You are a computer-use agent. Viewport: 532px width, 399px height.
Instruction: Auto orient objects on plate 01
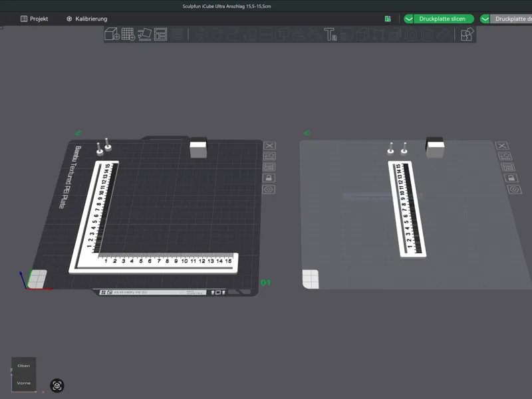(269, 156)
